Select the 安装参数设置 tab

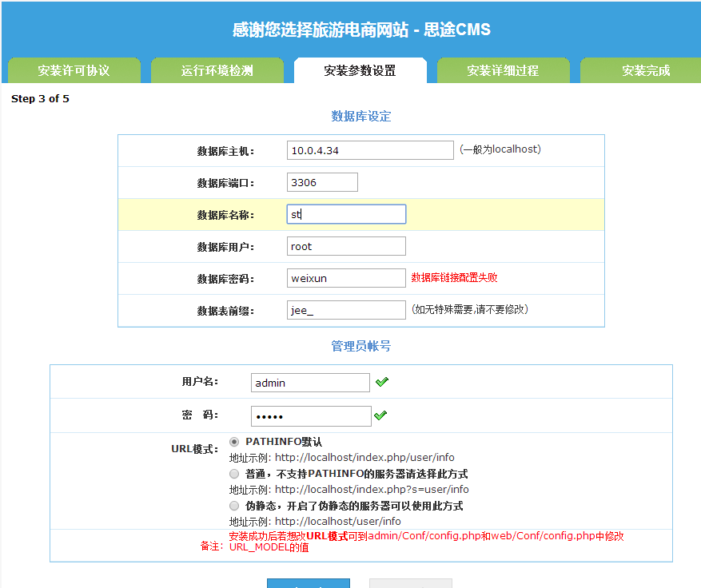point(360,70)
